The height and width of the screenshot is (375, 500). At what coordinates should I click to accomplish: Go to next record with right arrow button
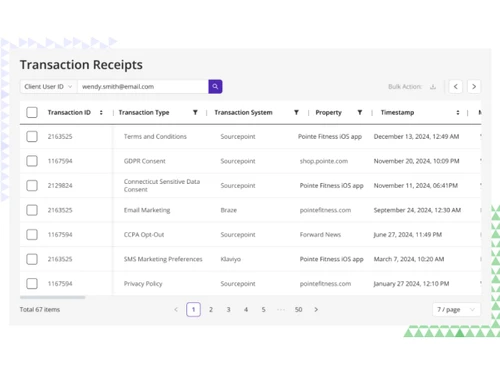(x=474, y=87)
